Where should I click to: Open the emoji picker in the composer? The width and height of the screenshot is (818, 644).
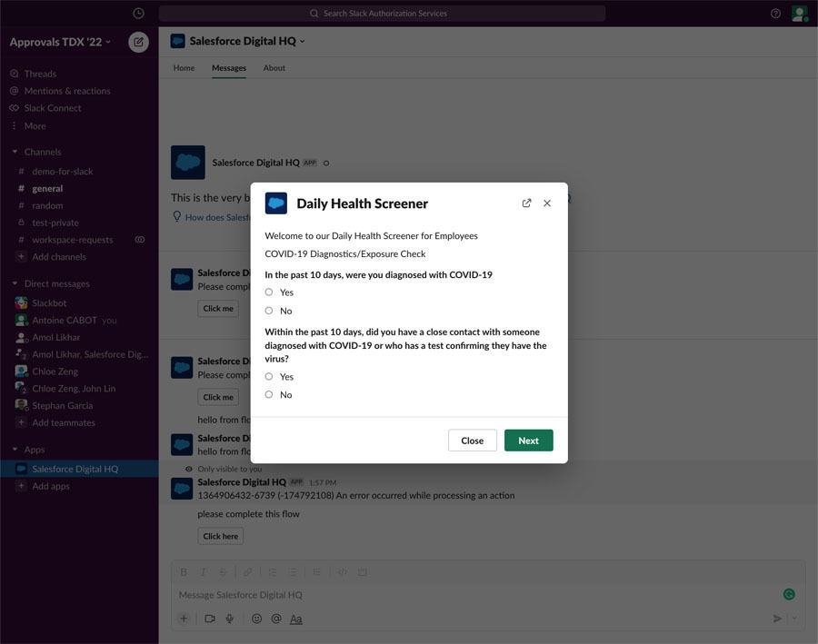pyautogui.click(x=256, y=619)
